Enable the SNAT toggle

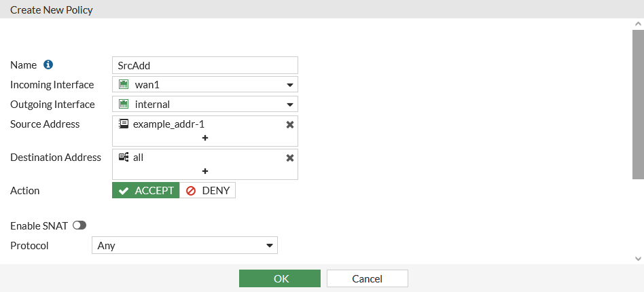(x=79, y=225)
